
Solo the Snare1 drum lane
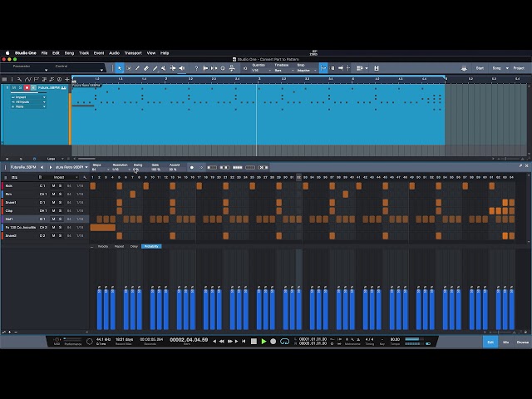[x=60, y=203]
